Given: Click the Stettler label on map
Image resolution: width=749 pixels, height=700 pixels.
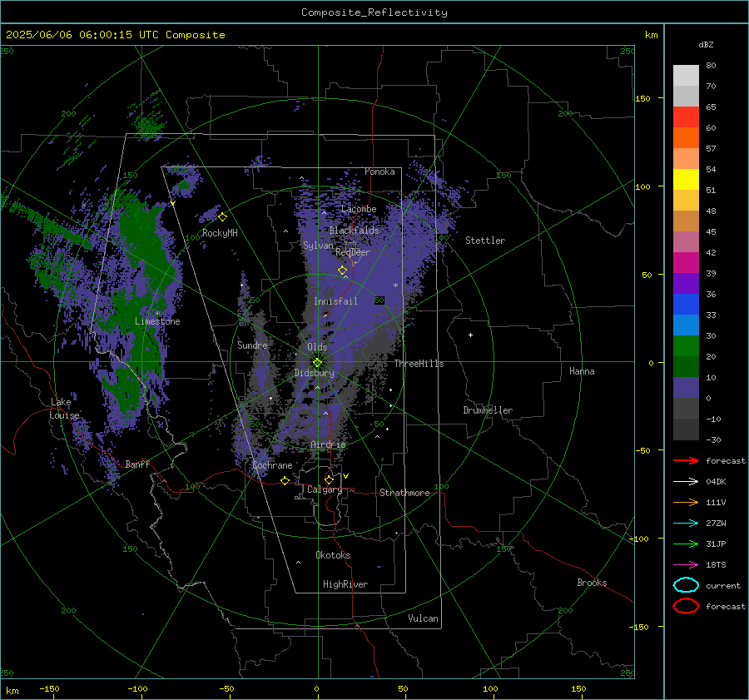Looking at the screenshot, I should click(x=485, y=241).
